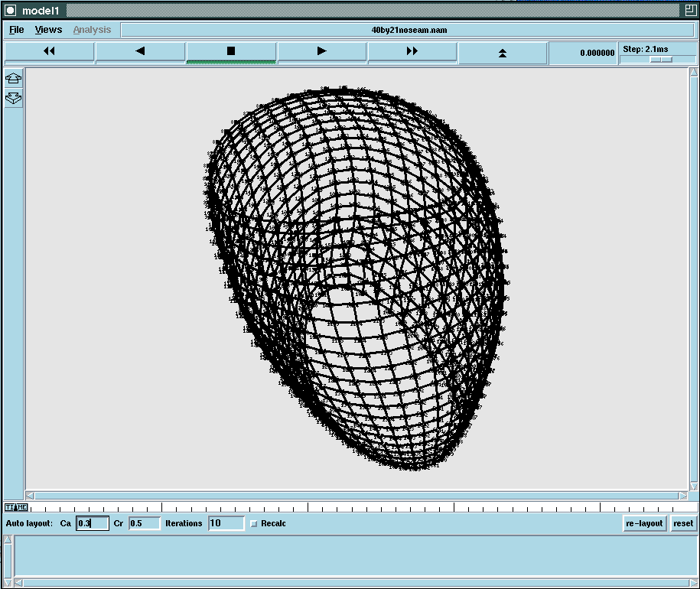The width and height of the screenshot is (700, 589).
Task: Click the Cr value input field
Action: tap(144, 524)
